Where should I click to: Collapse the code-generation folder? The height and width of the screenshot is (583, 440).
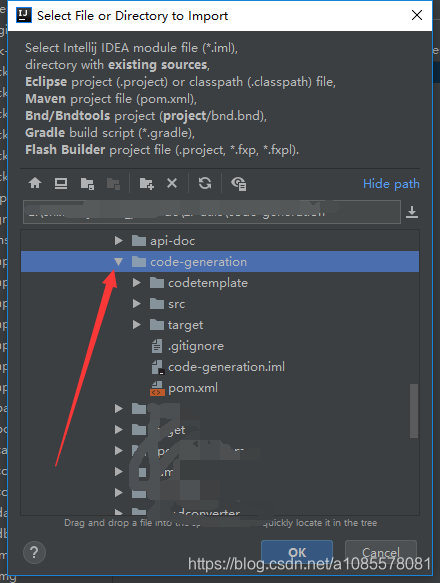118,262
